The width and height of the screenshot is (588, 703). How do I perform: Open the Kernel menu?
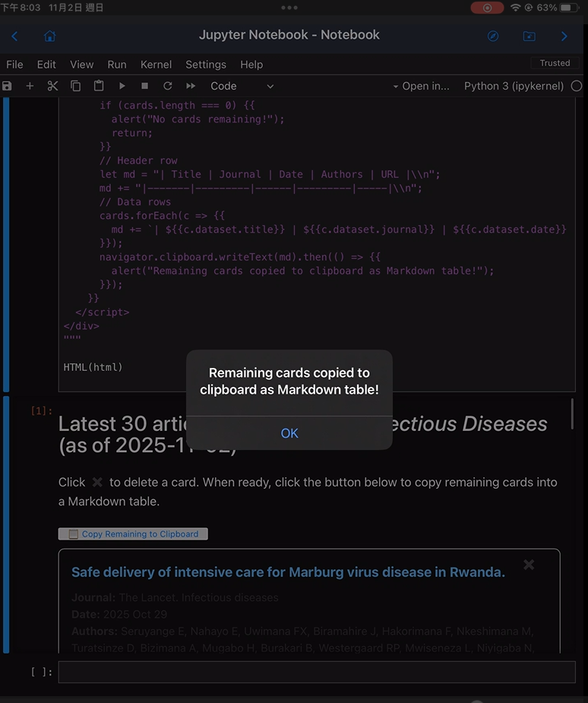click(x=156, y=65)
